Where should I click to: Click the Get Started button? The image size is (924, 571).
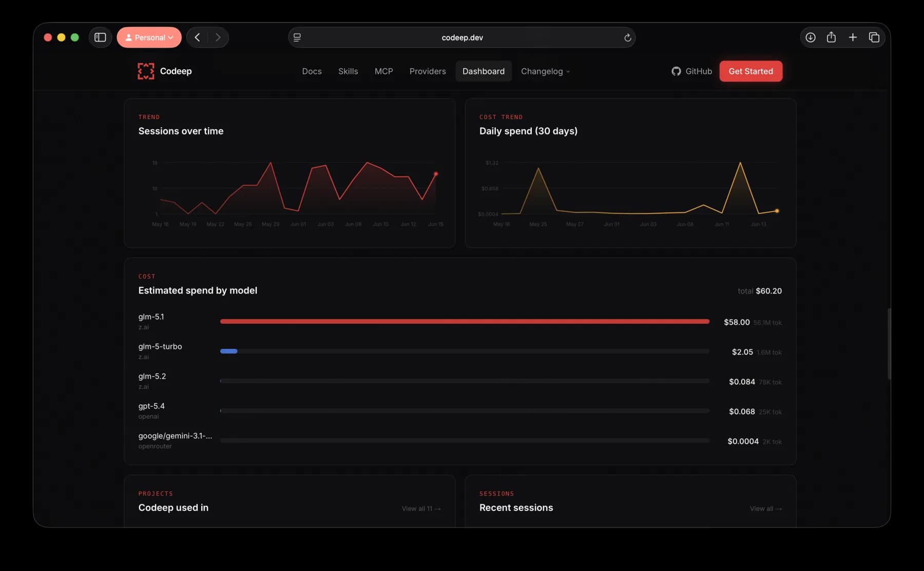tap(750, 71)
